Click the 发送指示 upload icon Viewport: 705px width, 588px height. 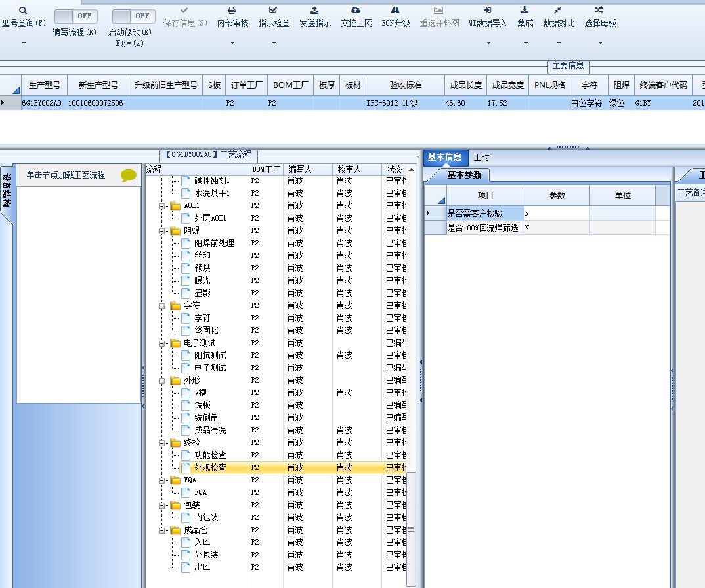coord(314,10)
